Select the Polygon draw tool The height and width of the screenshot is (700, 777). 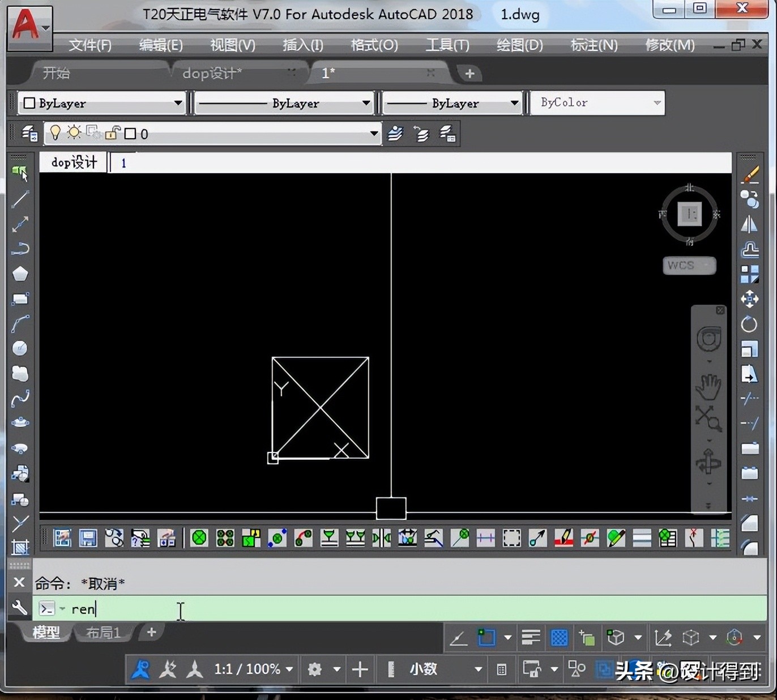(x=20, y=274)
